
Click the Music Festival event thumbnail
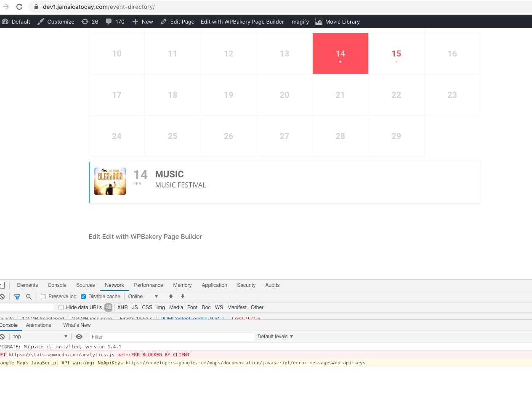[110, 182]
